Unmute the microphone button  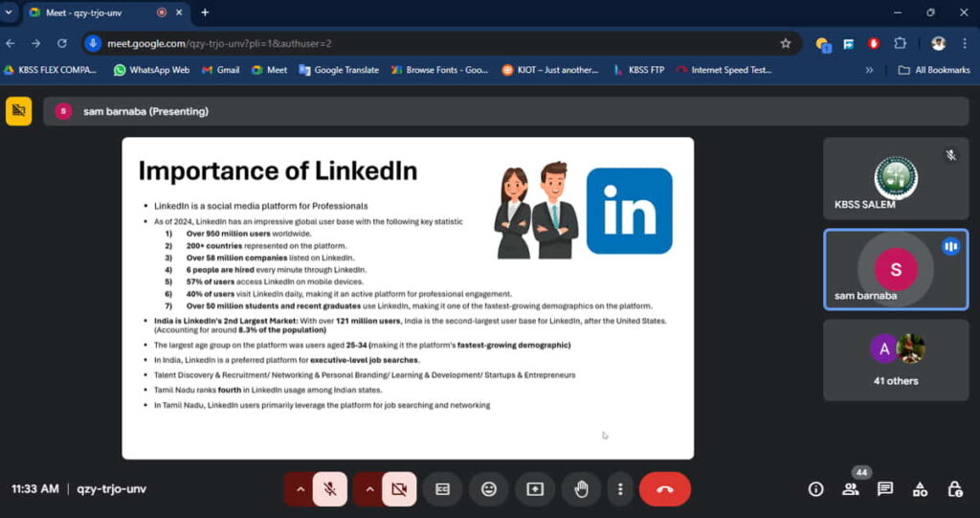click(330, 489)
